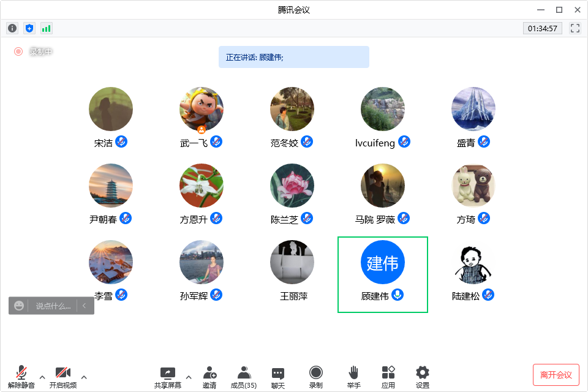Click the 离开会议 leave meeting button
The width and height of the screenshot is (588, 392).
(x=556, y=375)
